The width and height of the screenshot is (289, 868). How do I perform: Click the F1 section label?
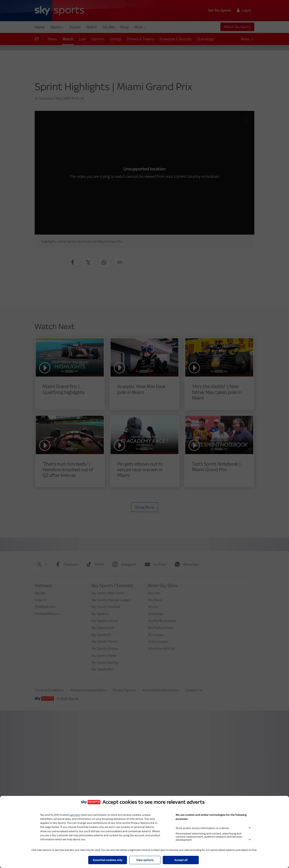(37, 39)
